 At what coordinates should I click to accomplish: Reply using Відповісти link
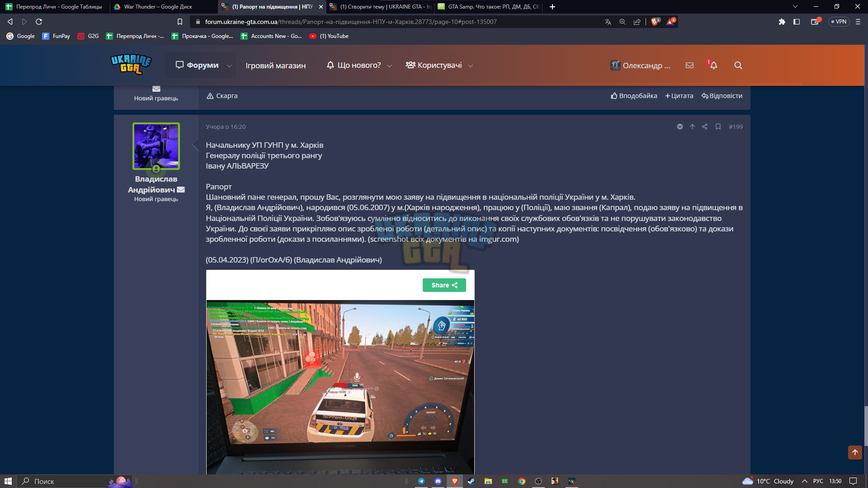[722, 96]
